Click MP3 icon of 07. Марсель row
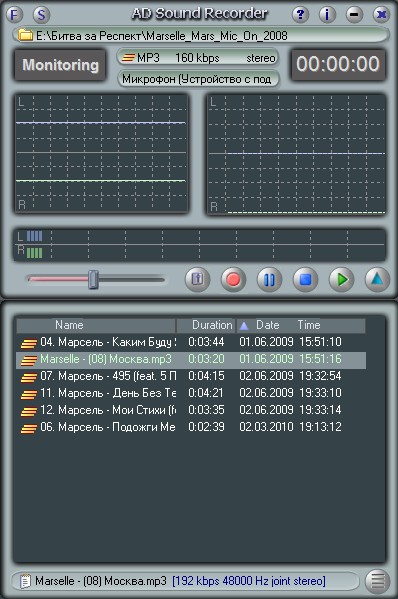The width and height of the screenshot is (398, 599). point(29,377)
